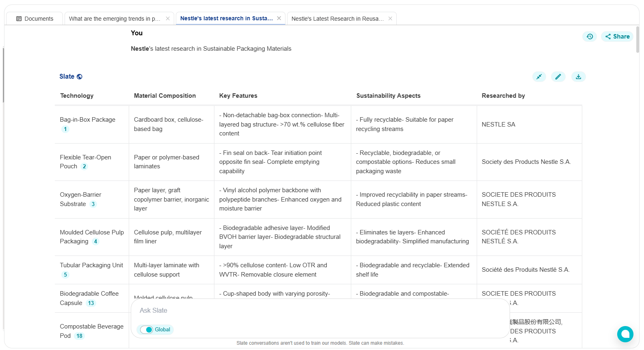The width and height of the screenshot is (644, 350).
Task: Close the Reusable research tab
Action: [390, 19]
